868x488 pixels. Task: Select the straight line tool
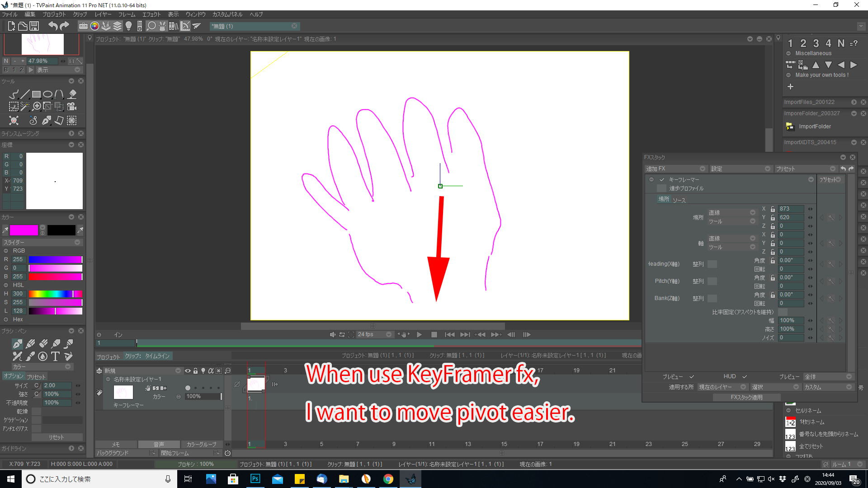pos(25,94)
